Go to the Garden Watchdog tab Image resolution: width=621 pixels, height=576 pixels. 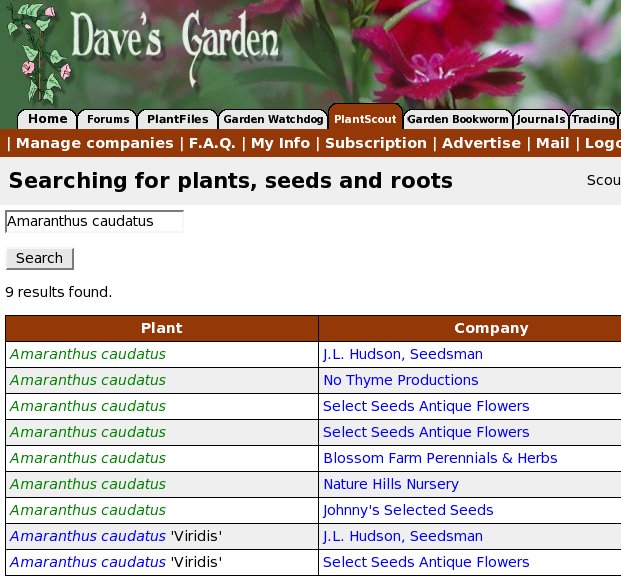pyautogui.click(x=272, y=119)
